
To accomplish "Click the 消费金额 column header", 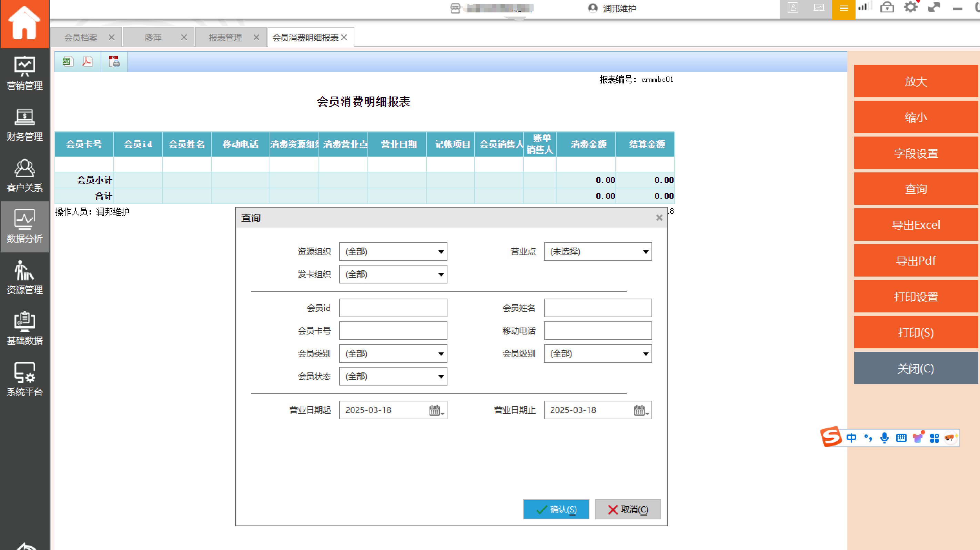I will [x=586, y=144].
